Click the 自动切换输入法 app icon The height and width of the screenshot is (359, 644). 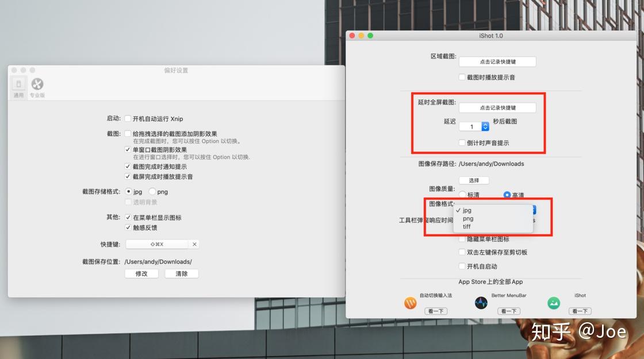tap(410, 302)
